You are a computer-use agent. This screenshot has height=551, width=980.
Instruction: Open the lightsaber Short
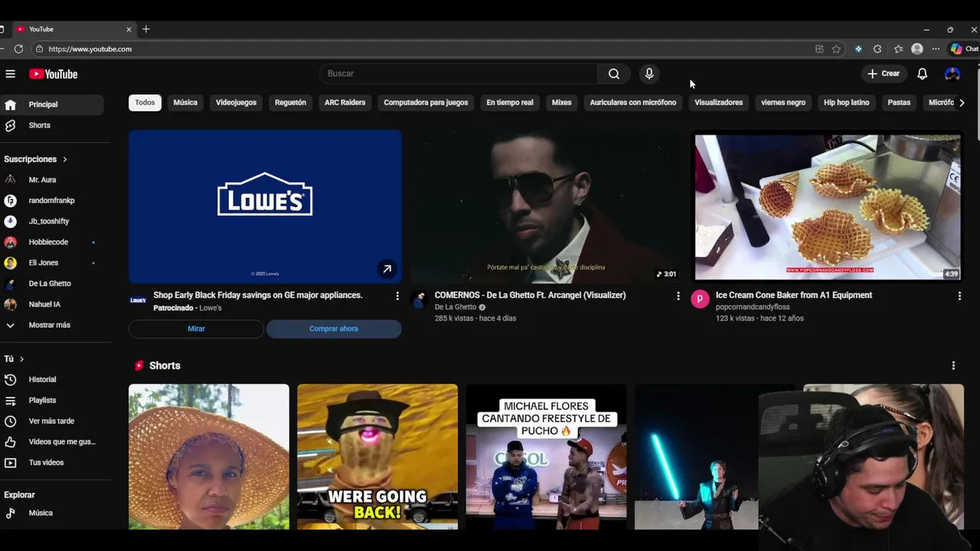[696, 457]
